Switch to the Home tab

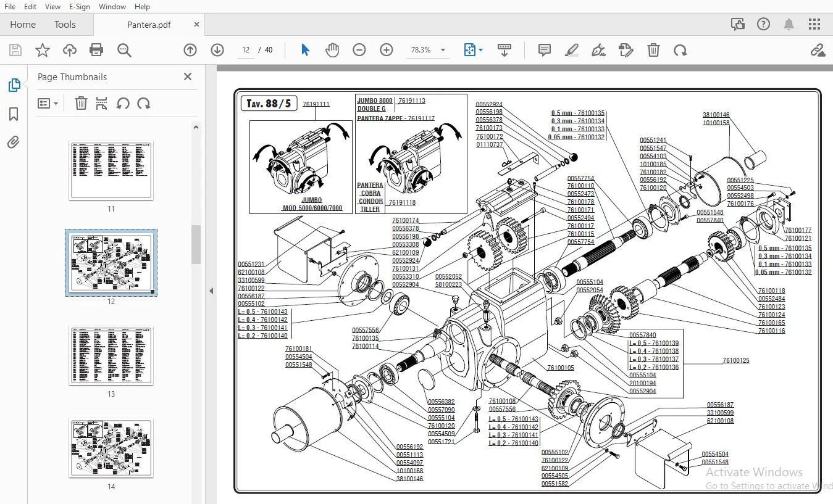[x=23, y=25]
